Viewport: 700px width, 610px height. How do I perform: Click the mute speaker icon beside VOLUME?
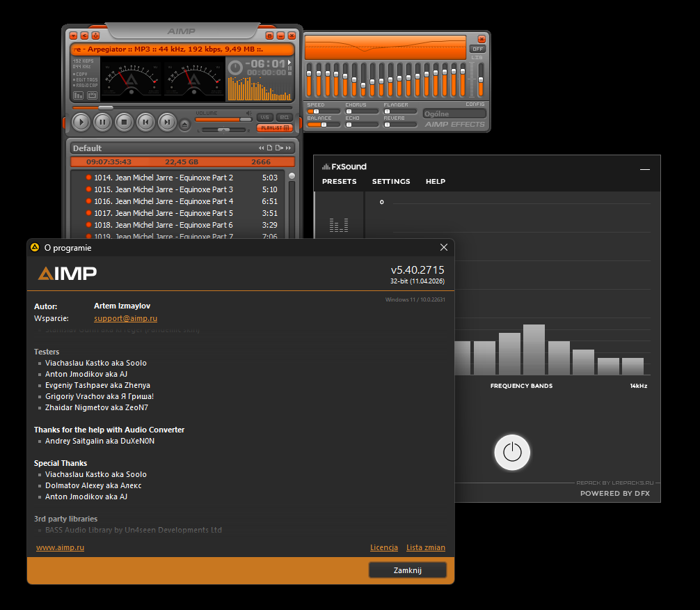click(x=248, y=113)
